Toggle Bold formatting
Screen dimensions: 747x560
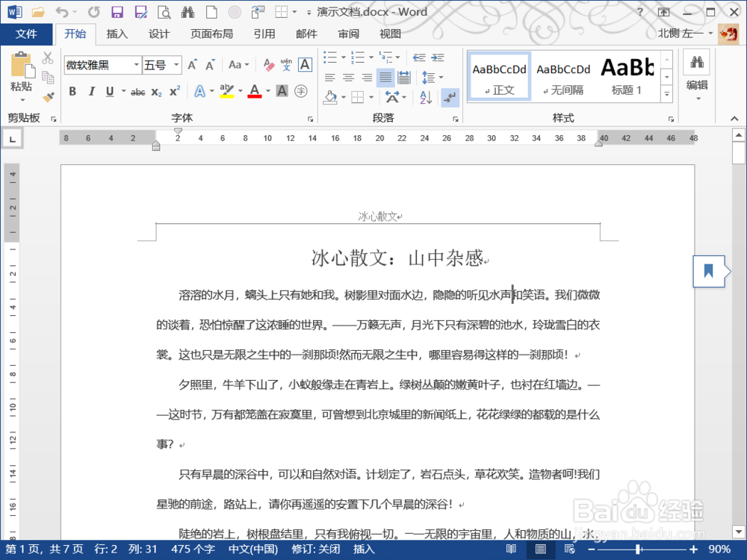pos(72,91)
